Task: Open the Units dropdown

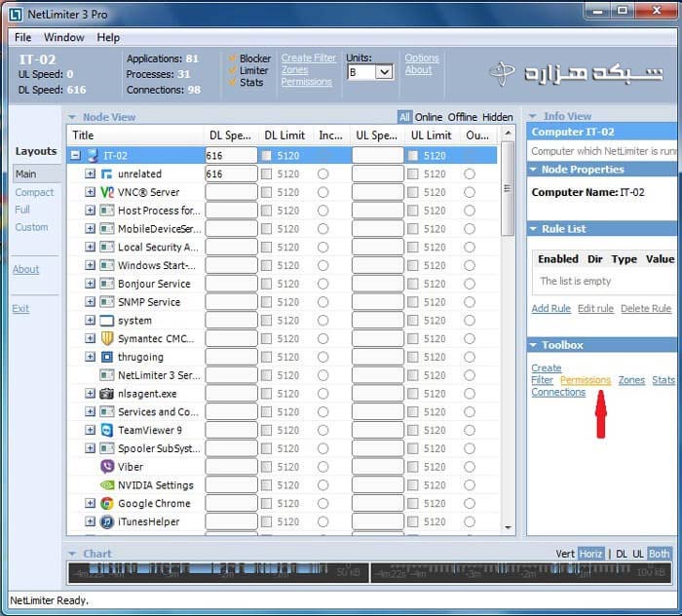Action: [385, 72]
